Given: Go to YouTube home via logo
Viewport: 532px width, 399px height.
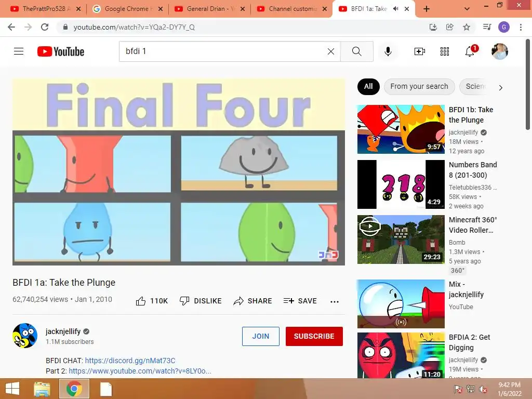Looking at the screenshot, I should (x=61, y=51).
